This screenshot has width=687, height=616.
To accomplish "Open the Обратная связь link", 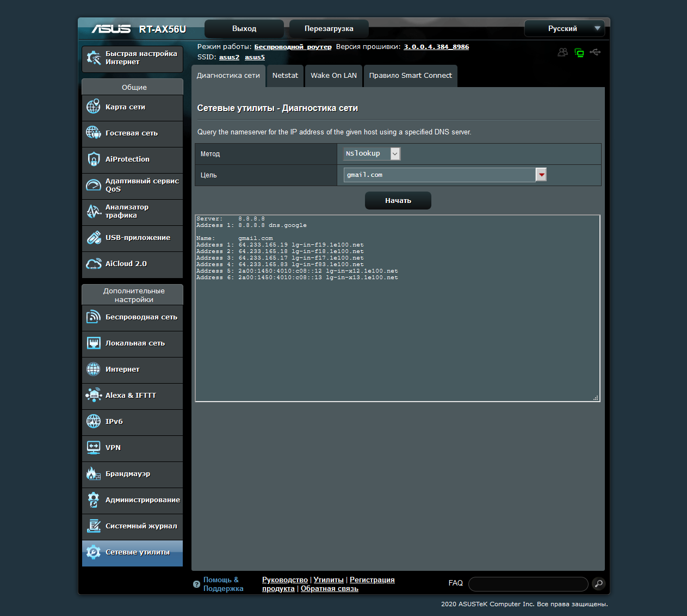I will pyautogui.click(x=330, y=589).
